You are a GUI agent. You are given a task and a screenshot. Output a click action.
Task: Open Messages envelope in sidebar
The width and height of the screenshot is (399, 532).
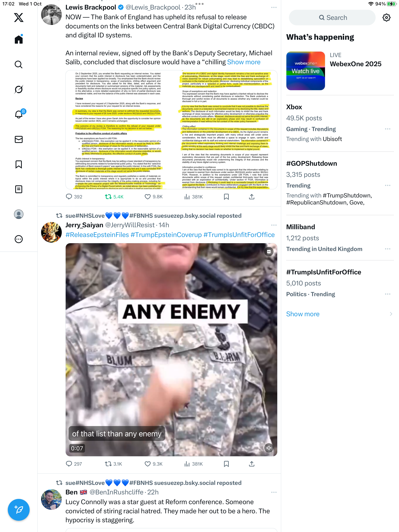(x=19, y=139)
